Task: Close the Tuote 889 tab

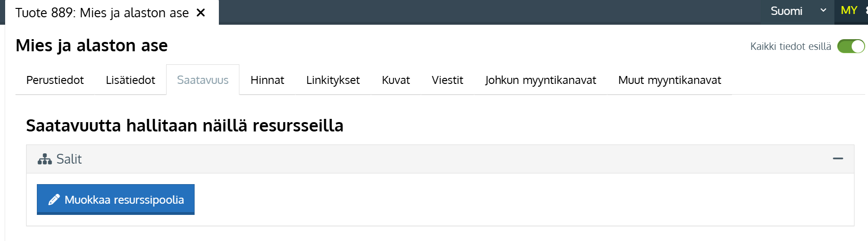Action: pyautogui.click(x=201, y=13)
